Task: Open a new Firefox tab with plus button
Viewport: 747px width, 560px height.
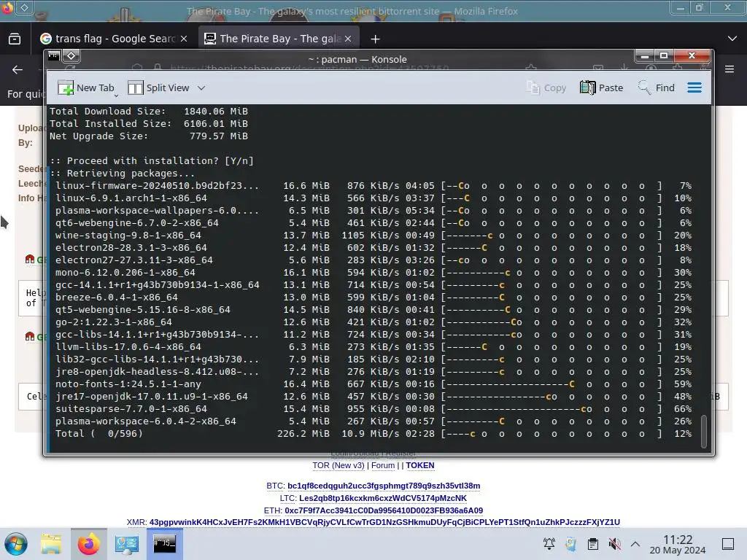Action: click(376, 39)
